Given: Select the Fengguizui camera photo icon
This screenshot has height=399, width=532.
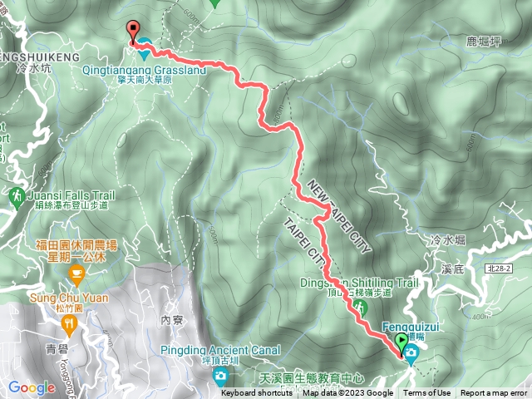Looking at the screenshot, I should coord(411,354).
